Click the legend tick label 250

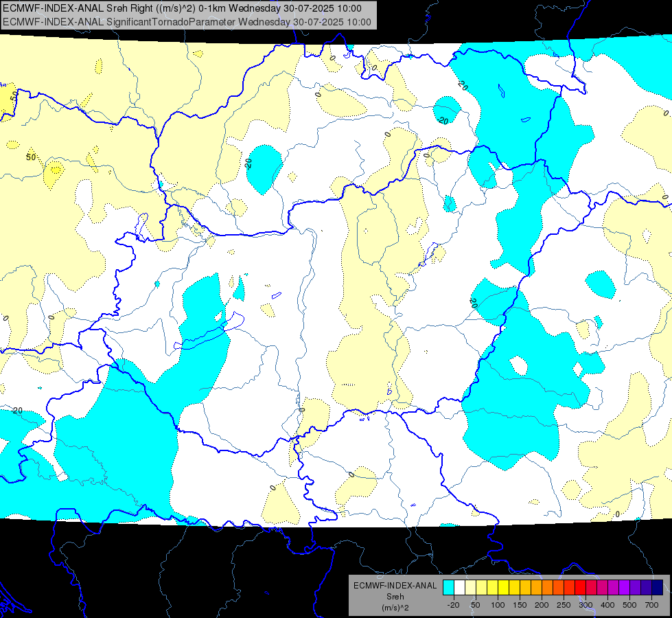(x=564, y=605)
